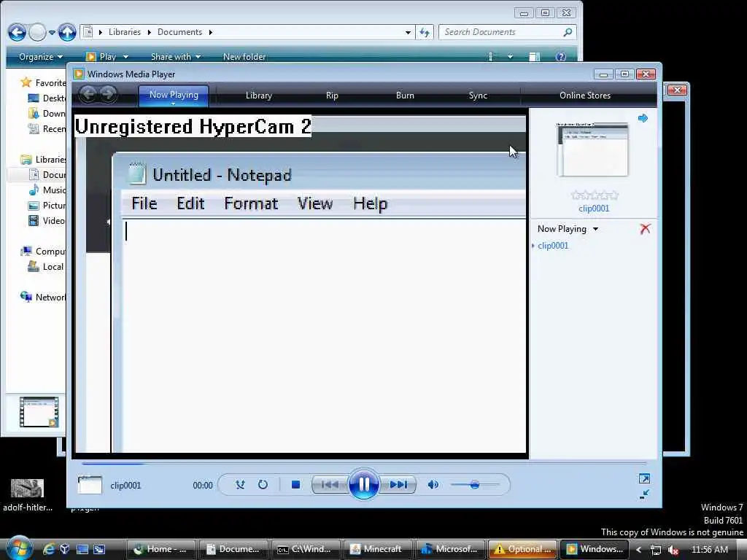
Task: Click the 11:56 AM taskbar clock
Action: coord(709,550)
